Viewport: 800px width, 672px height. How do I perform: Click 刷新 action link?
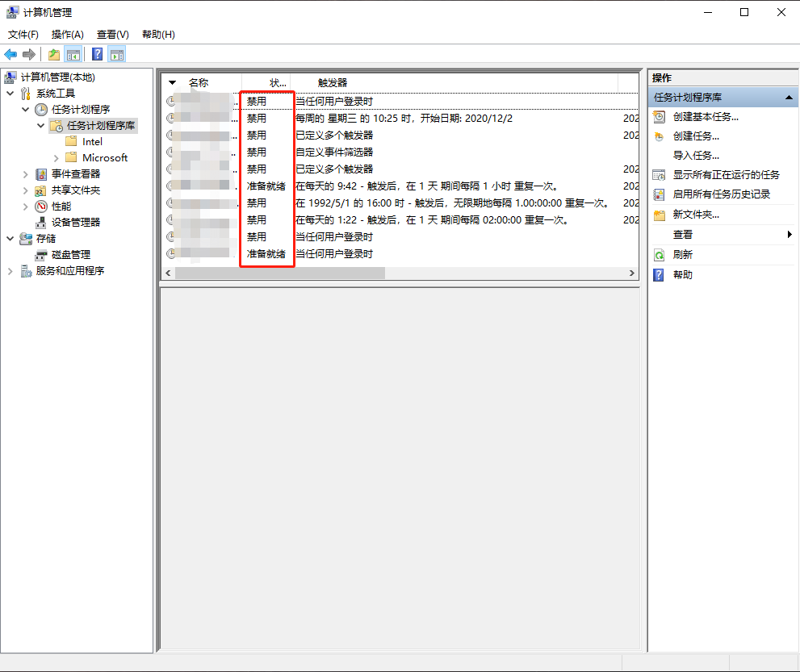(683, 255)
